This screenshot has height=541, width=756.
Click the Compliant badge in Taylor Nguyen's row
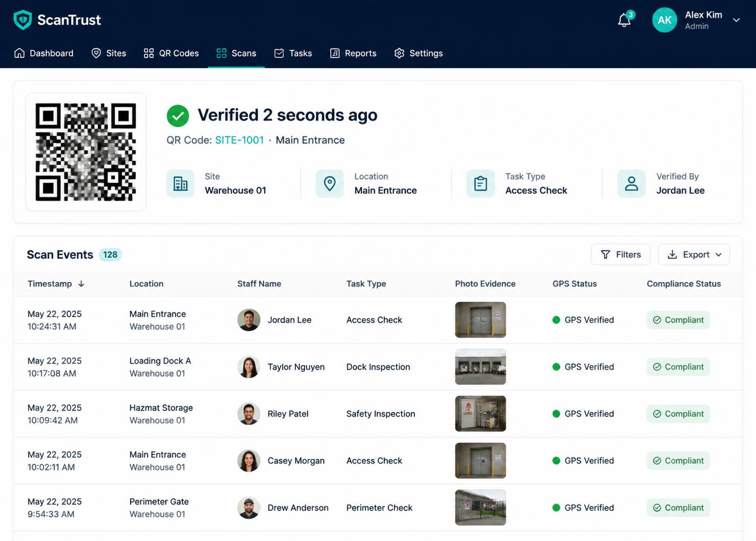pos(678,367)
